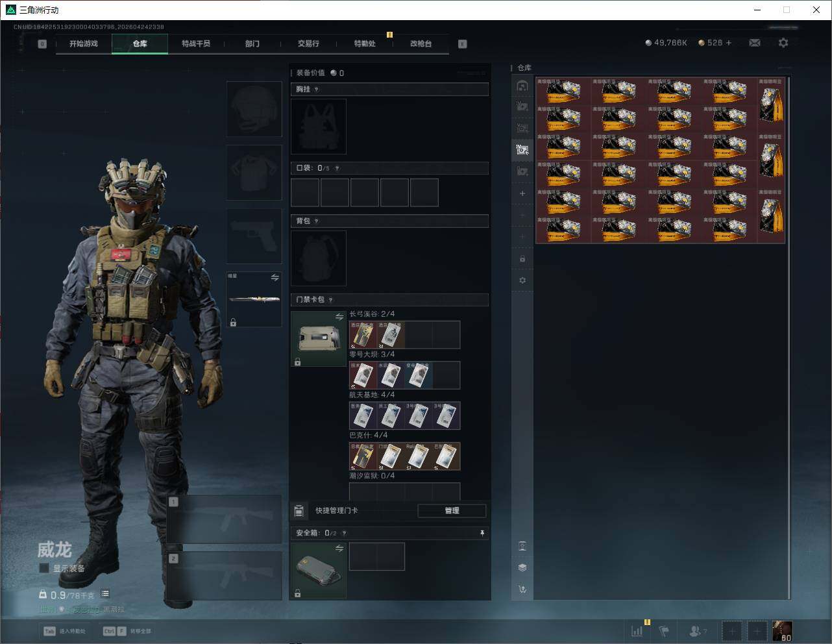Viewport: 832px width, 644px height.
Task: Click the right nav arrow after 改枪台
Action: (463, 44)
